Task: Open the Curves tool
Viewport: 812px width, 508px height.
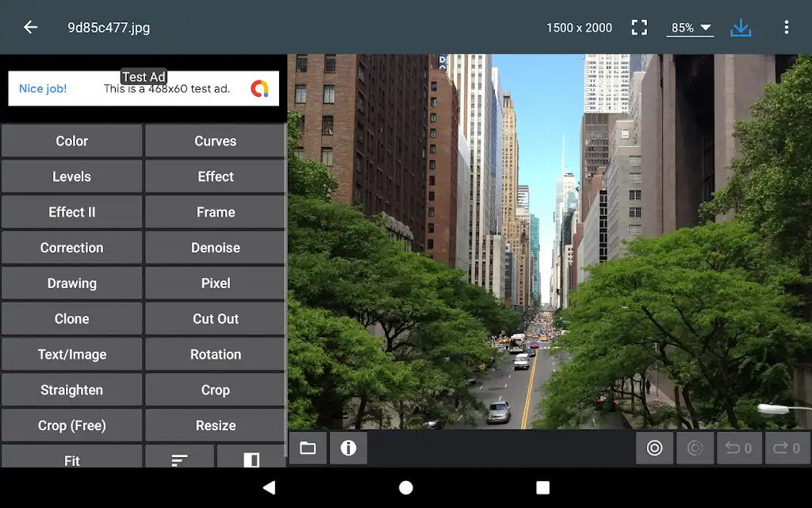Action: [216, 141]
